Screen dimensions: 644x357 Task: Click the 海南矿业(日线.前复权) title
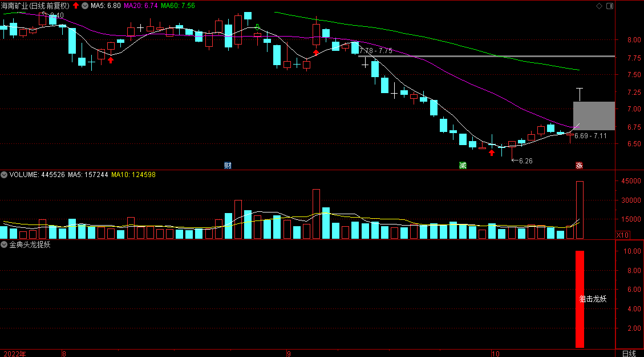tap(35, 6)
